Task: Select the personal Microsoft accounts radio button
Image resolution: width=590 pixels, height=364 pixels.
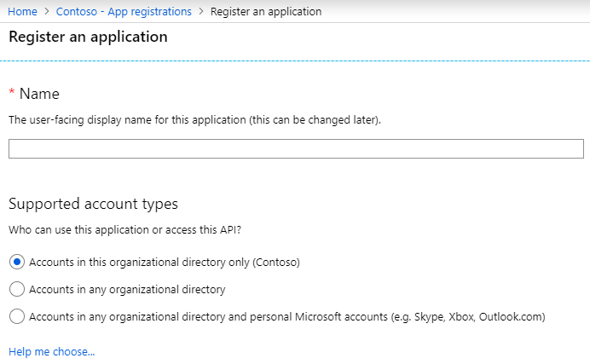Action: click(17, 316)
